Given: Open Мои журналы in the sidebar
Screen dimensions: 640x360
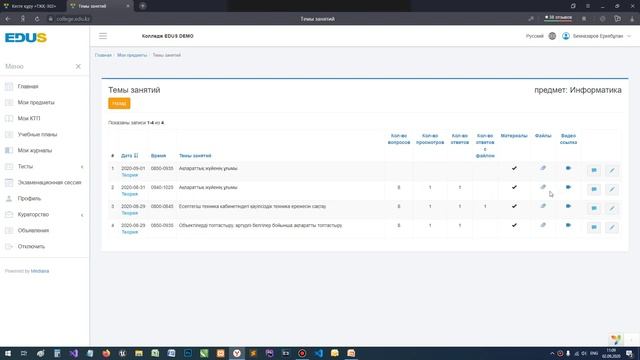Looking at the screenshot, I should (x=35, y=150).
